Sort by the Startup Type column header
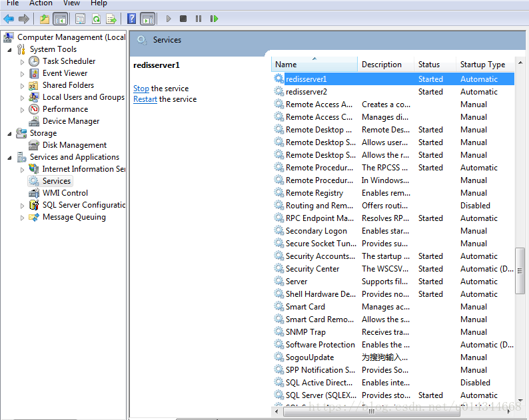529x420 pixels. coord(485,65)
